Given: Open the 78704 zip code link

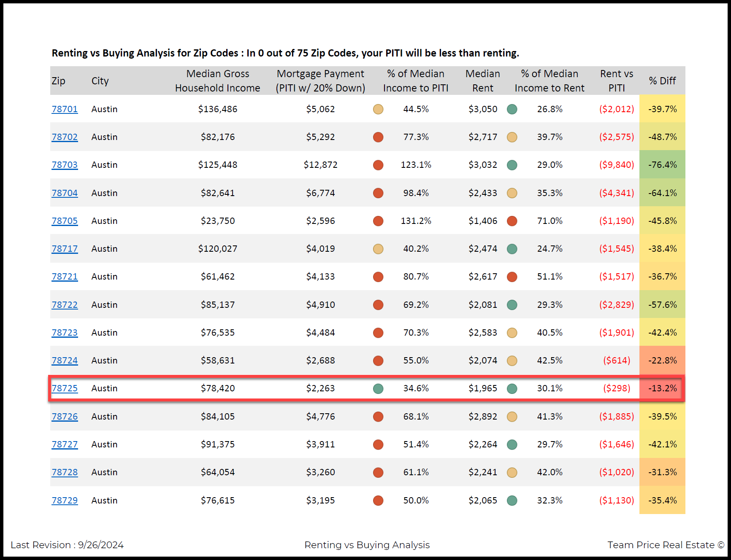Looking at the screenshot, I should point(65,193).
